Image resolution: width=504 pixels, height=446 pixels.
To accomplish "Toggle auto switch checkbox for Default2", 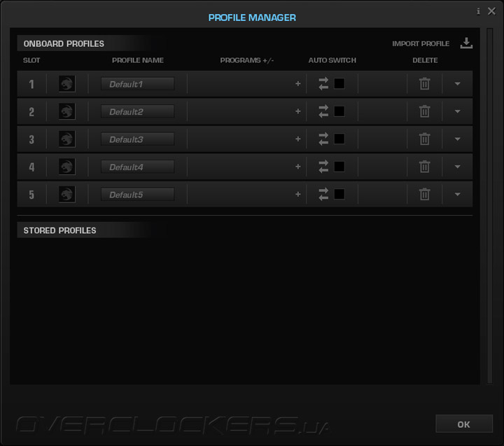I will click(x=339, y=111).
